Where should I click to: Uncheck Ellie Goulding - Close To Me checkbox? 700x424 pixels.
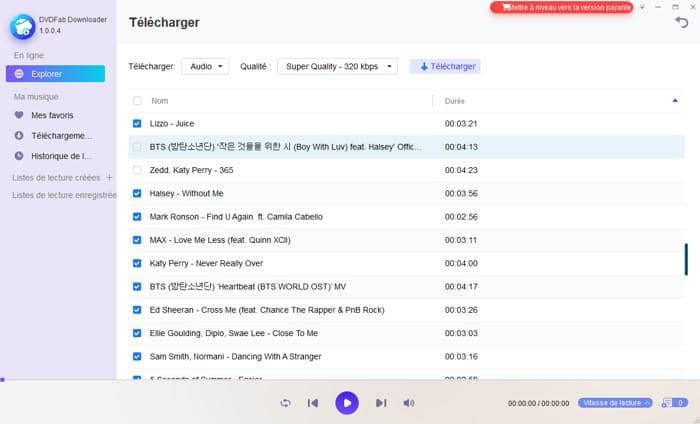(137, 333)
